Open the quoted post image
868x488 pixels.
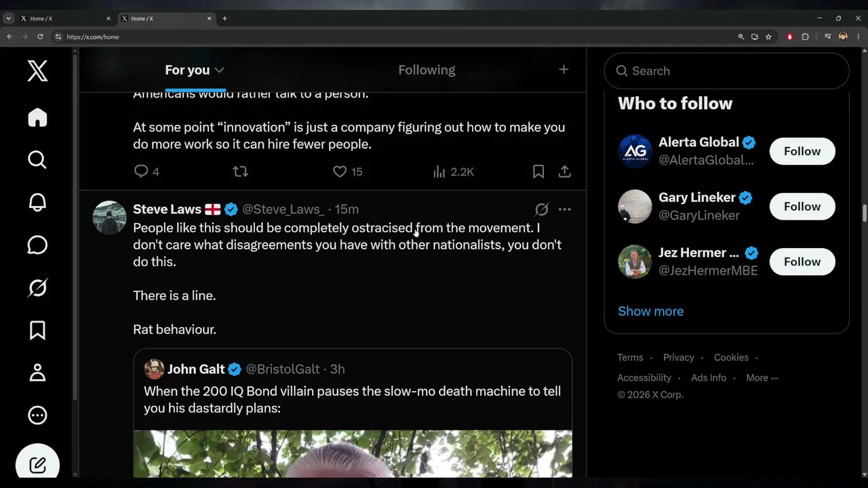[x=353, y=454]
